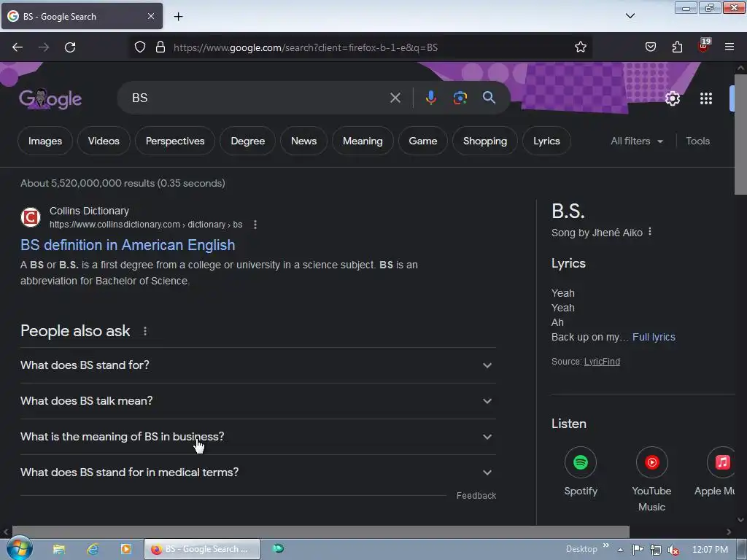Screen dimensions: 747x560
Task: Show hidden tray icons arrow
Action: [620, 550]
